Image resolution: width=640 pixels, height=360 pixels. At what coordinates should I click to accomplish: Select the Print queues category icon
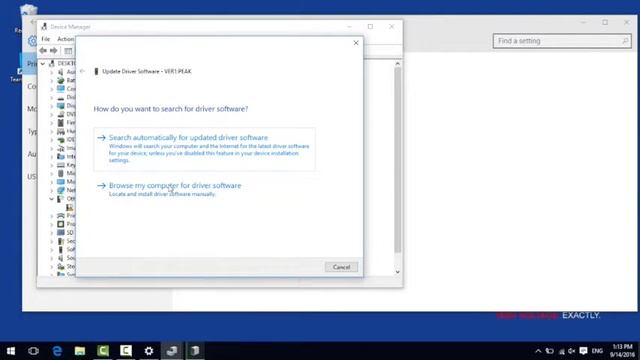(x=61, y=216)
